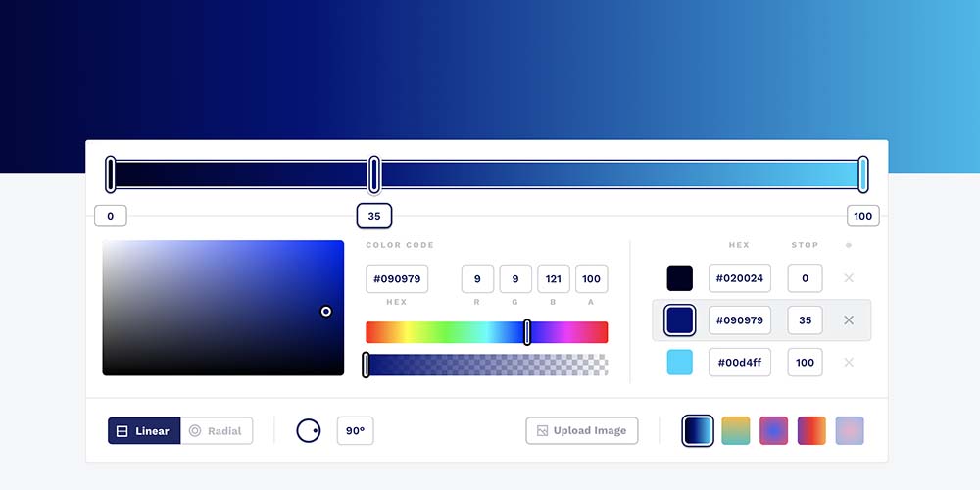Edit stop position field showing 100 in list

(x=805, y=362)
